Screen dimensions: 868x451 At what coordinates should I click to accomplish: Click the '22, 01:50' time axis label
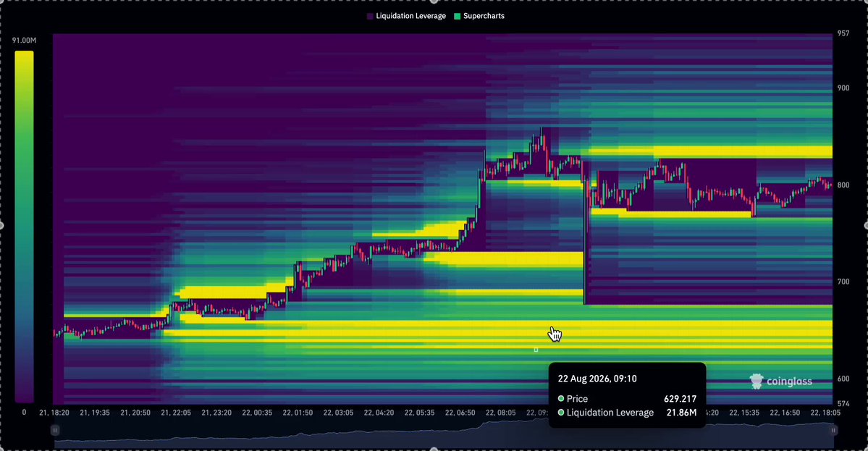pyautogui.click(x=298, y=413)
